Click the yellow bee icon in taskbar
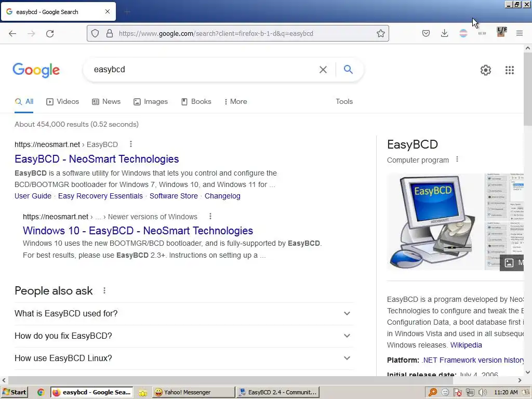 click(143, 393)
